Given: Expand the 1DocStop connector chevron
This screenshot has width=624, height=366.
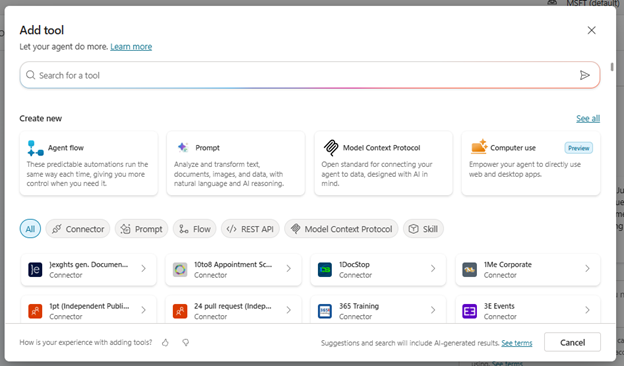Looking at the screenshot, I should (433, 269).
